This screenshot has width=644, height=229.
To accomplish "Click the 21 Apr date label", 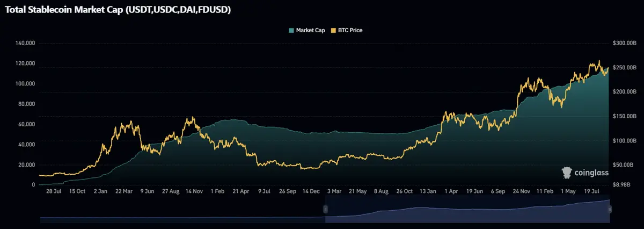I will click(241, 191).
